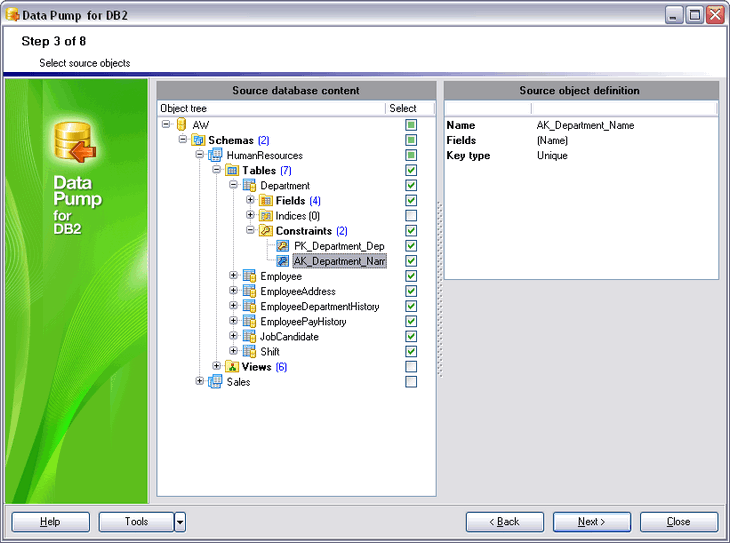The image size is (730, 543).
Task: Uncheck the Shift table checkbox
Action: 411,352
